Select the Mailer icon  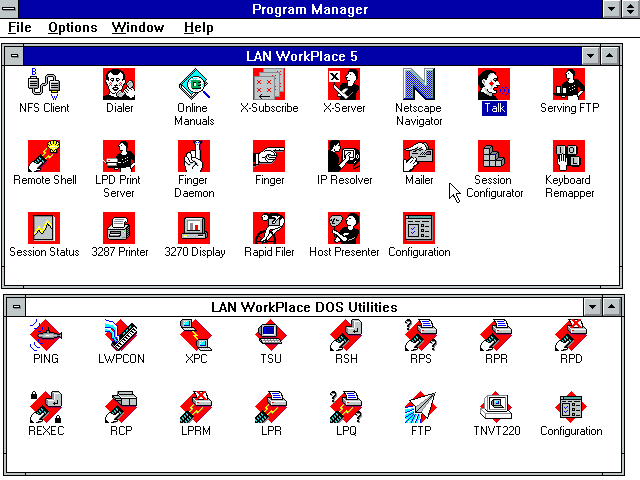[419, 156]
